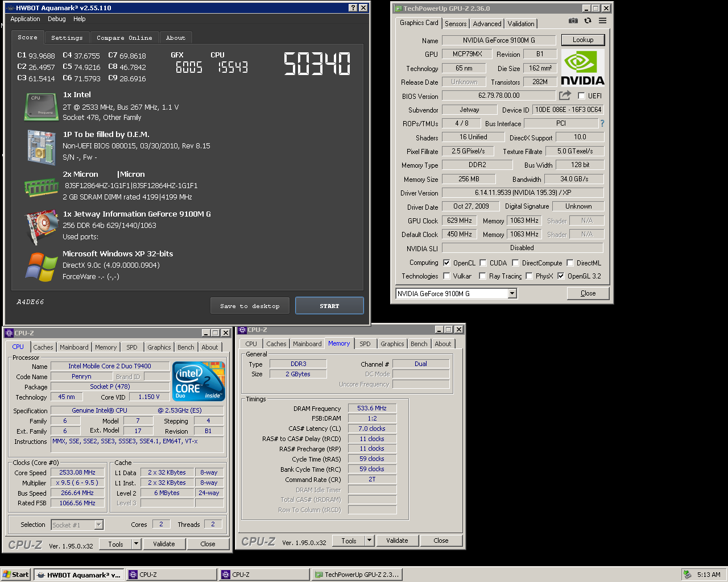Open Mainboard tab in left CPU-Z
728x582 pixels.
pyautogui.click(x=74, y=347)
